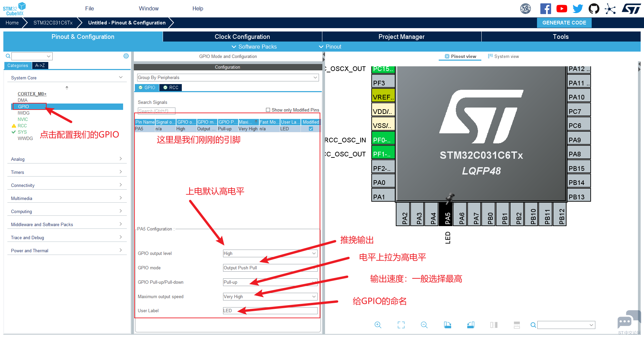
Task: Switch to Tools tab
Action: pos(561,37)
